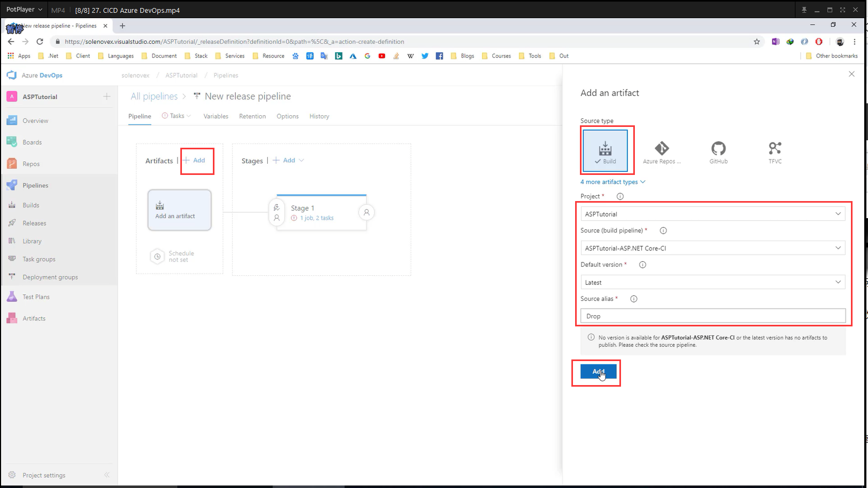Click browser back arrow
Viewport: 868px width, 488px height.
pos(11,42)
